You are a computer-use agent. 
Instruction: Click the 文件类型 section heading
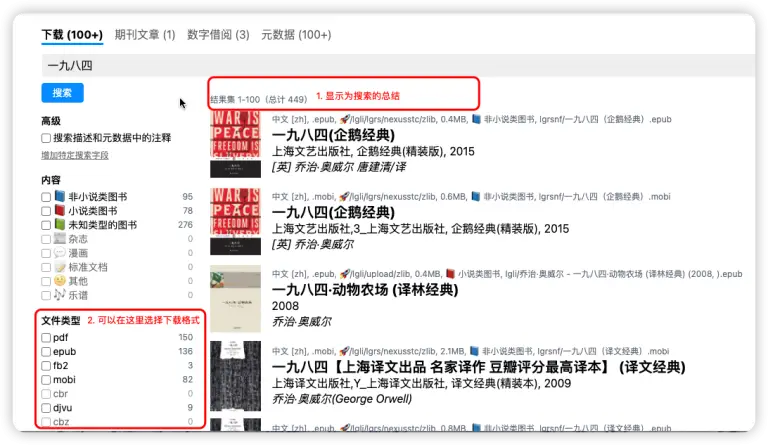pyautogui.click(x=61, y=321)
